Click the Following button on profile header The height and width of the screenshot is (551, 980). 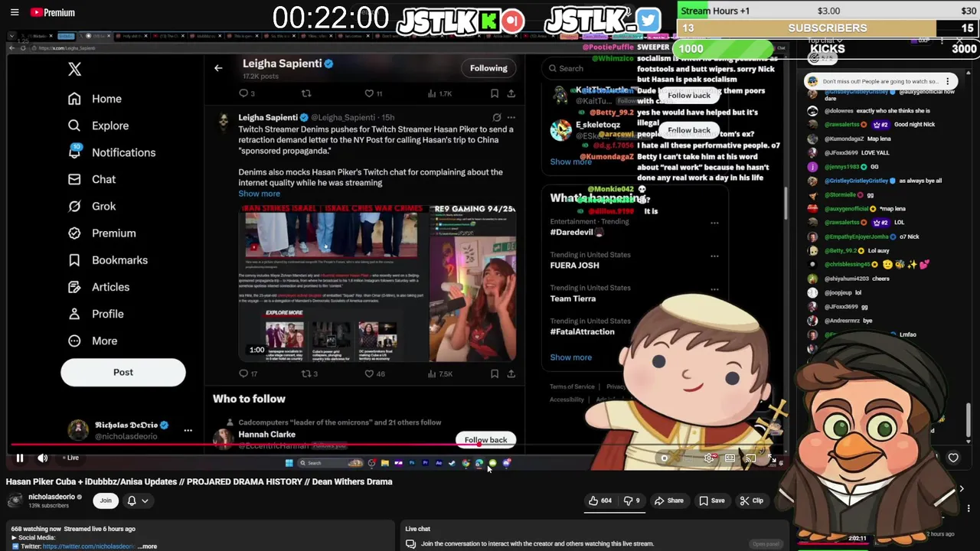pos(488,68)
